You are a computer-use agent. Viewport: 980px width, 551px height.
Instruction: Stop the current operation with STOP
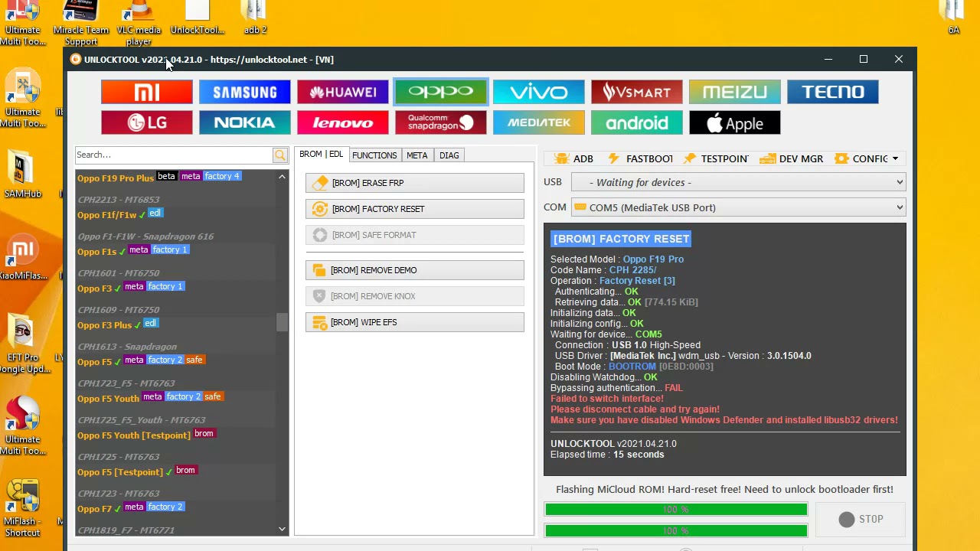[861, 520]
